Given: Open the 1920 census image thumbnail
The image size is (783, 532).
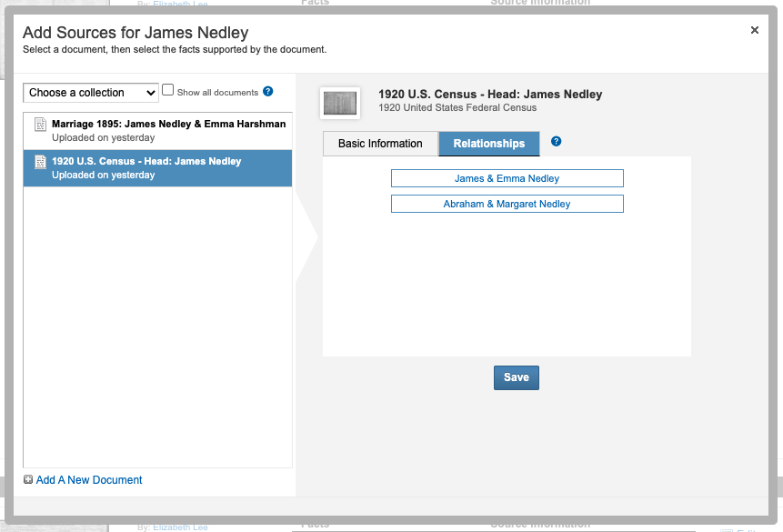Looking at the screenshot, I should pyautogui.click(x=340, y=103).
